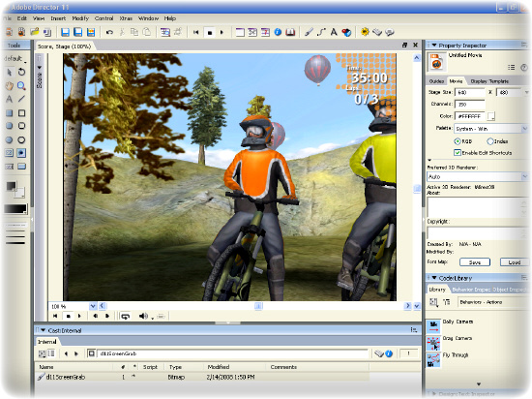The image size is (532, 399).
Task: Toggle Cast thumbnail view style button
Action: click(42, 353)
